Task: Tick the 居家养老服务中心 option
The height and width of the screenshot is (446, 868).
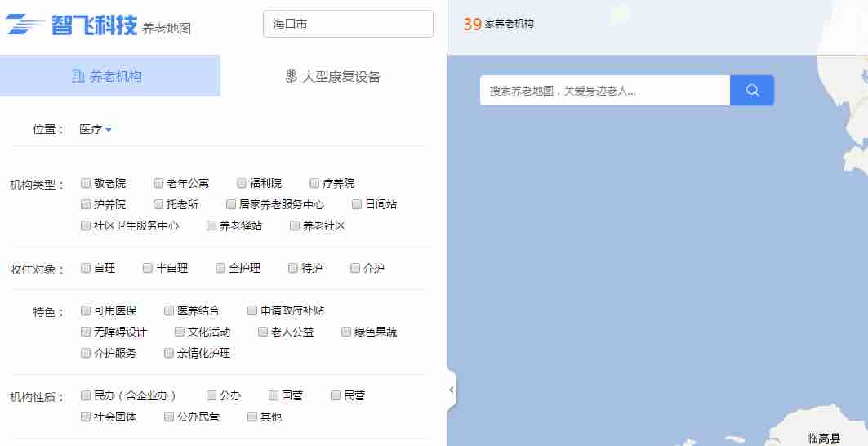Action: pyautogui.click(x=231, y=204)
